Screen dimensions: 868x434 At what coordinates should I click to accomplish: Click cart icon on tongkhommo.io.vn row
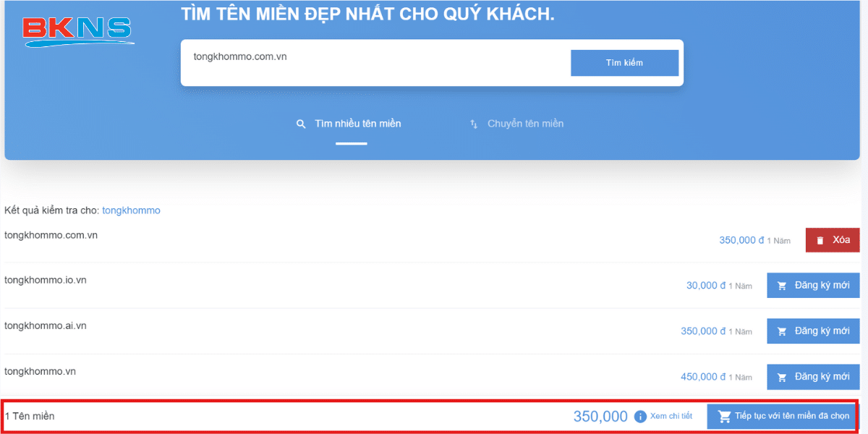click(x=782, y=286)
